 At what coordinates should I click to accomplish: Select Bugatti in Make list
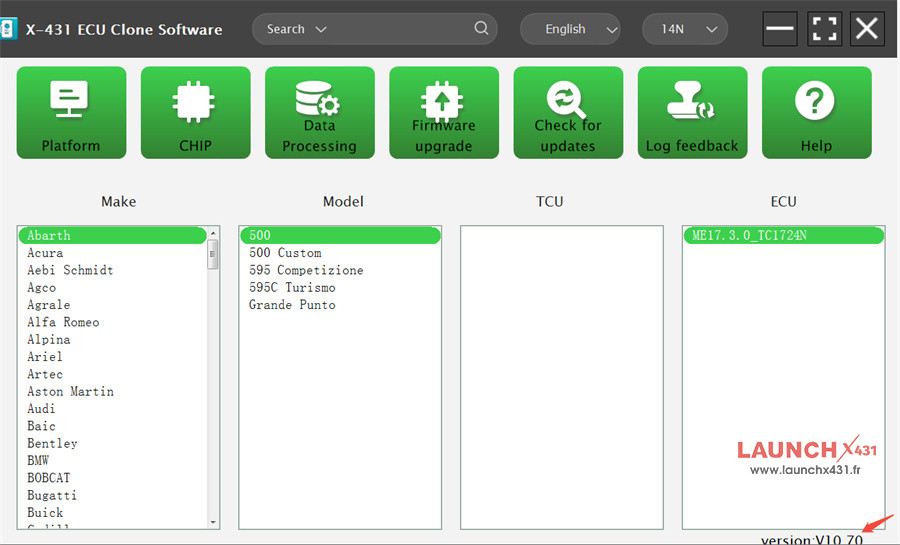[112, 495]
